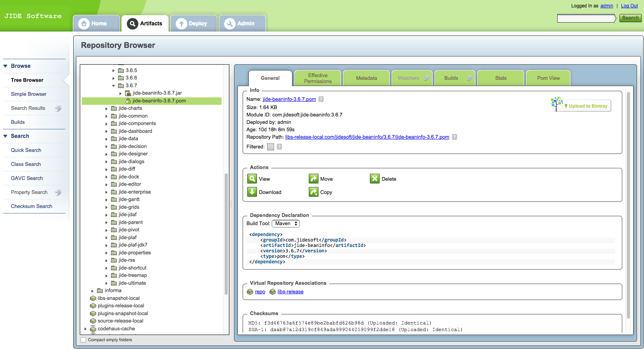
Task: Click the Home tab house icon
Action: 84,24
